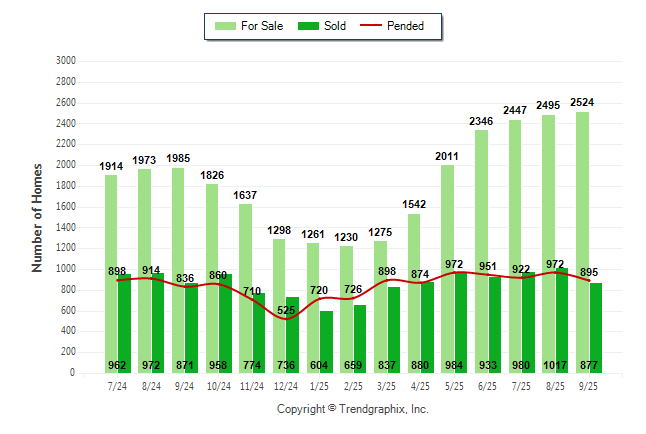
Task: Click the Sold legend color swatch
Action: point(309,26)
